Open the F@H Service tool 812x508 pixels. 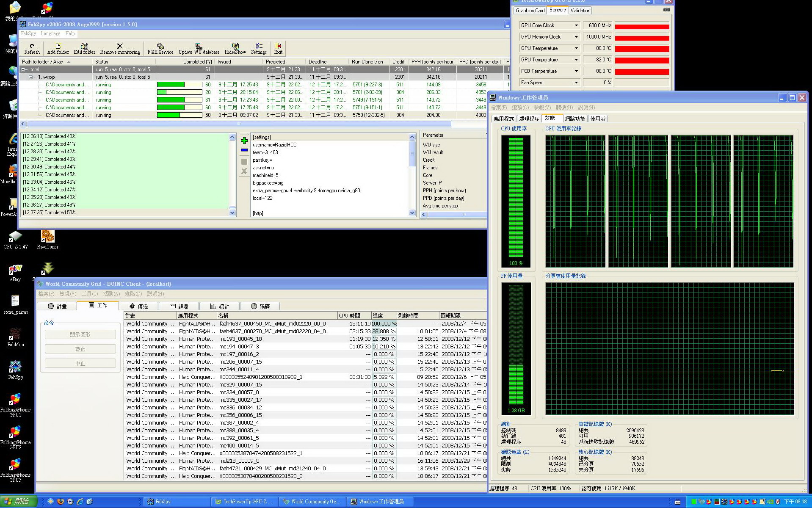pos(160,49)
